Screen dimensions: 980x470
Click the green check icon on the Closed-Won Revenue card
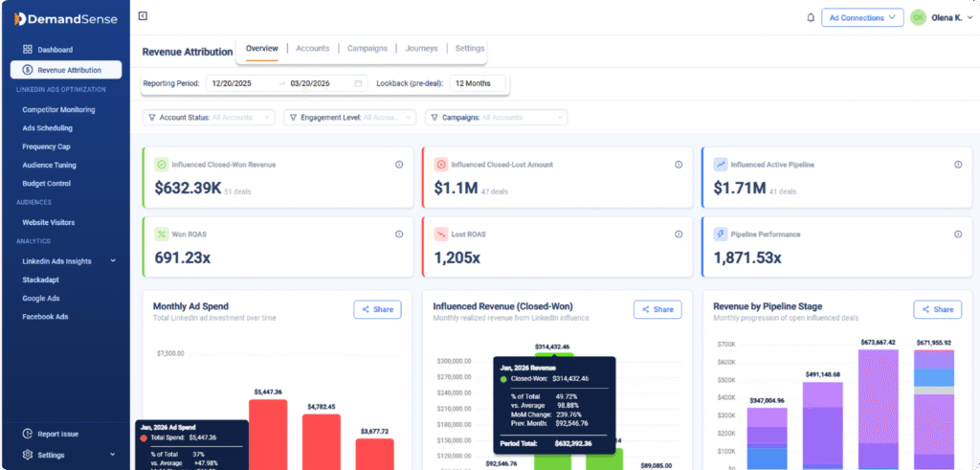(x=161, y=165)
